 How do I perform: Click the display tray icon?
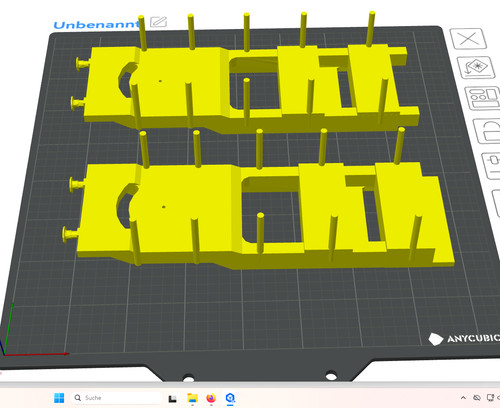click(x=490, y=398)
